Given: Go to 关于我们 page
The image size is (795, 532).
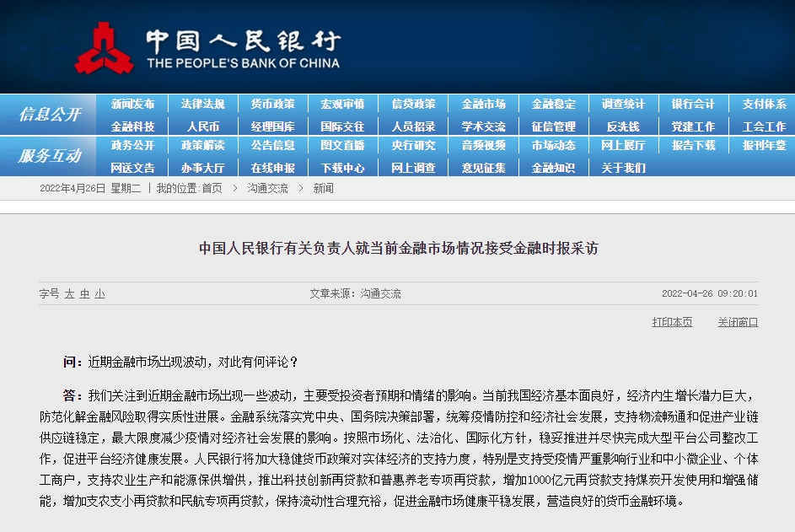Looking at the screenshot, I should 623,168.
